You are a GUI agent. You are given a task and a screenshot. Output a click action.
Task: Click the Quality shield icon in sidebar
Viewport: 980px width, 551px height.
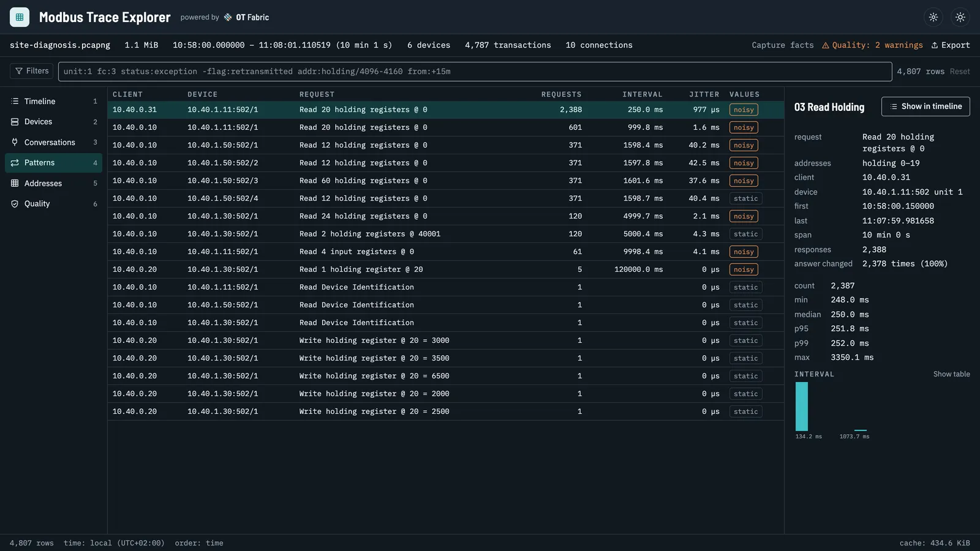pos(15,204)
